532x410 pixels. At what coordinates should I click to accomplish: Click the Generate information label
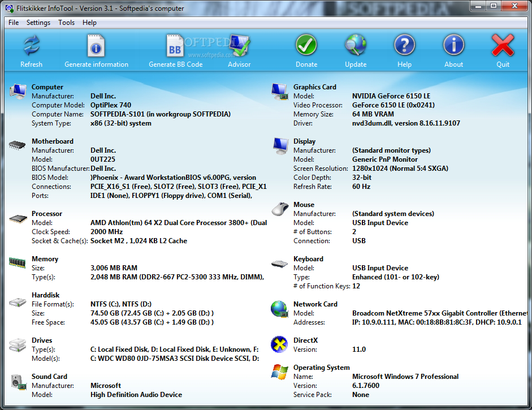[96, 64]
